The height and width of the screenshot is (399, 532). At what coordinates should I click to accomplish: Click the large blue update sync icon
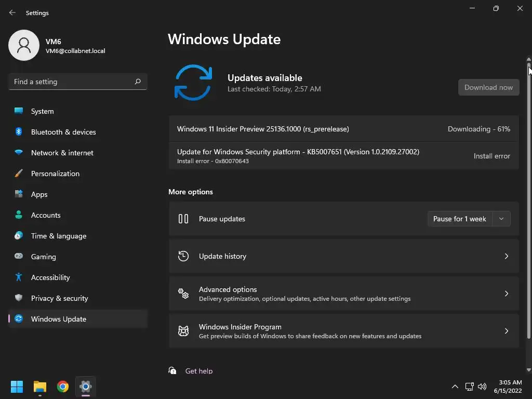193,83
